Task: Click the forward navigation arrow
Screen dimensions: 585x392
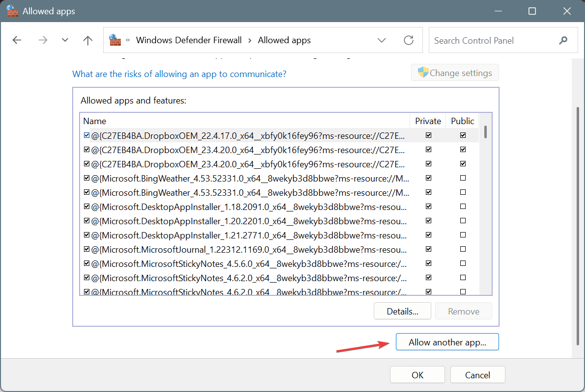Action: (x=43, y=40)
